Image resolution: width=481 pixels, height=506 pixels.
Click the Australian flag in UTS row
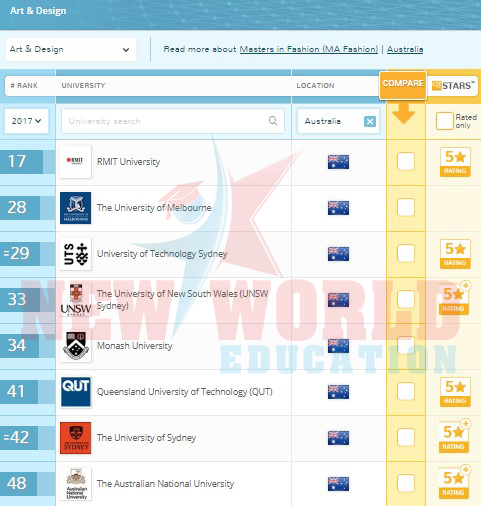click(x=338, y=254)
